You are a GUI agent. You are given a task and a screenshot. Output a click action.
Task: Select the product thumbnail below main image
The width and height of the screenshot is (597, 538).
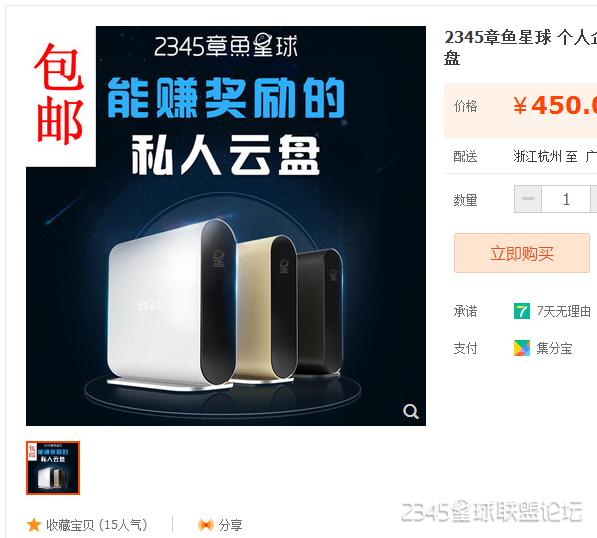click(53, 468)
